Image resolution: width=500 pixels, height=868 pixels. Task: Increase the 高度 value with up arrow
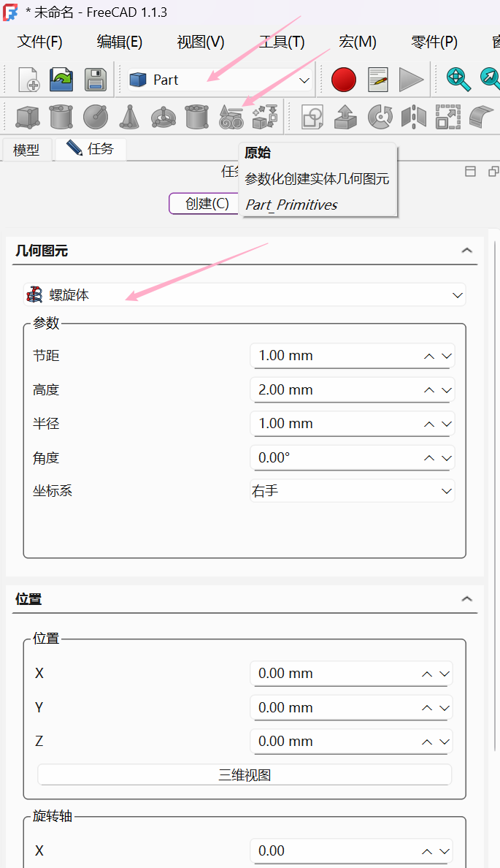[x=429, y=390]
